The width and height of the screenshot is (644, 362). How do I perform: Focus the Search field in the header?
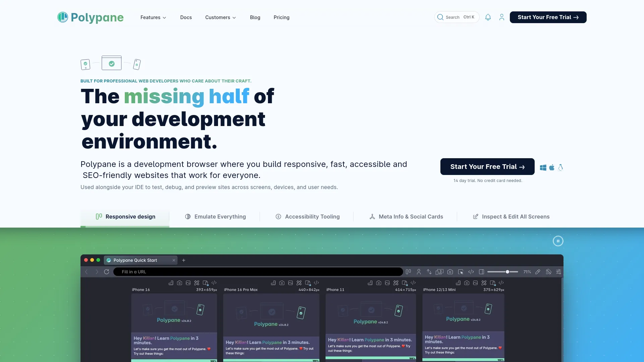[x=457, y=17]
